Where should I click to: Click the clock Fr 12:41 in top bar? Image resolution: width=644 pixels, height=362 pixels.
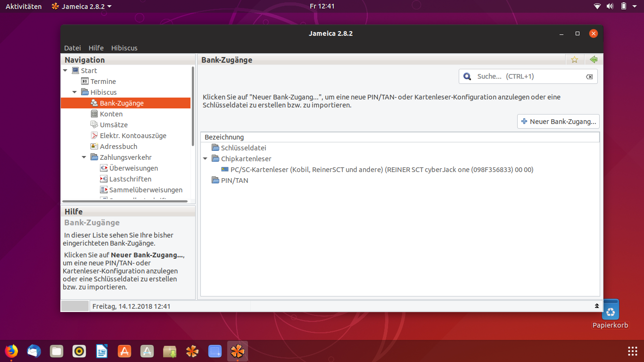tap(322, 7)
